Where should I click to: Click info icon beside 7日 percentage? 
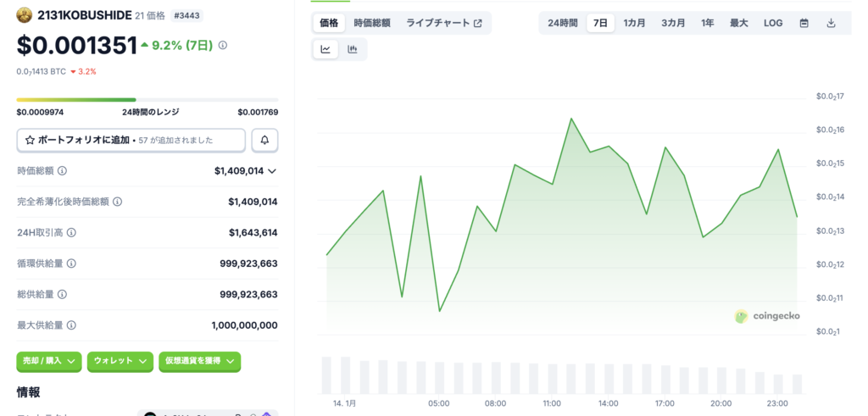point(223,46)
